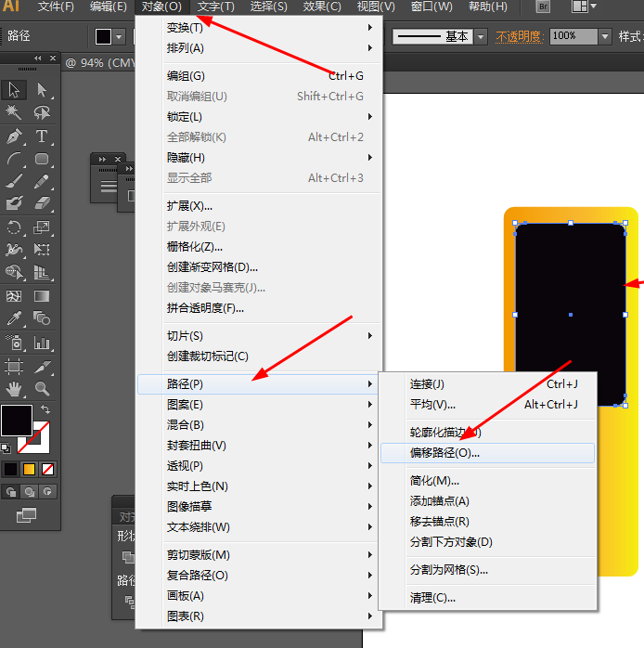Select the Slice tool
This screenshot has width=644, height=648.
[42, 366]
